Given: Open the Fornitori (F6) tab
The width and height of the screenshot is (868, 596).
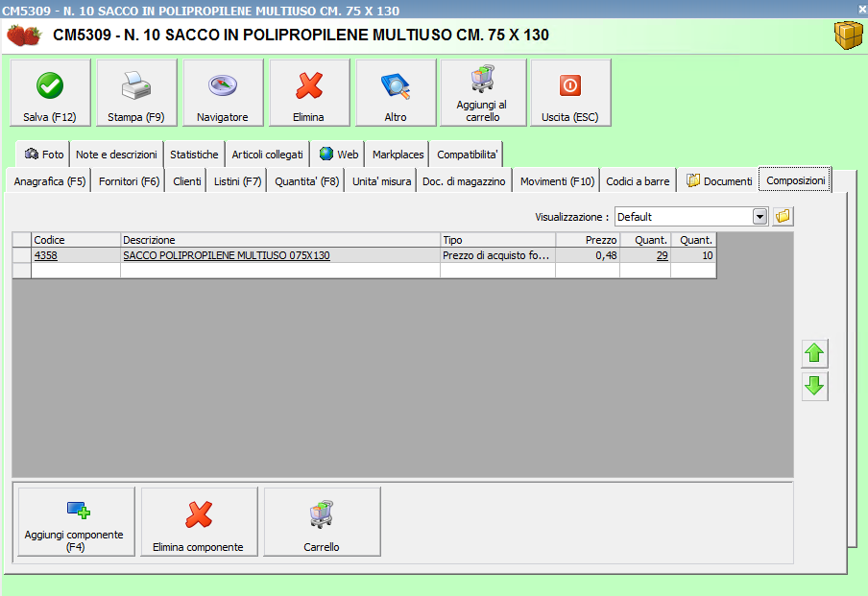Looking at the screenshot, I should point(129,181).
